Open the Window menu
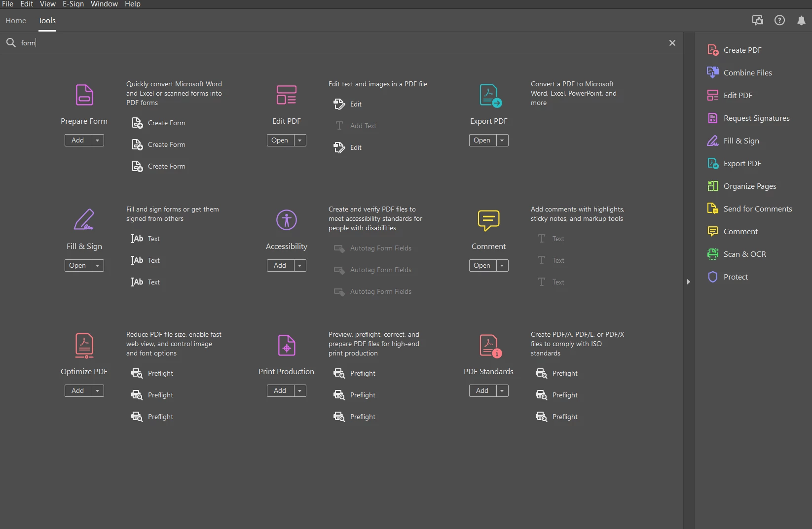812x529 pixels. 104,4
